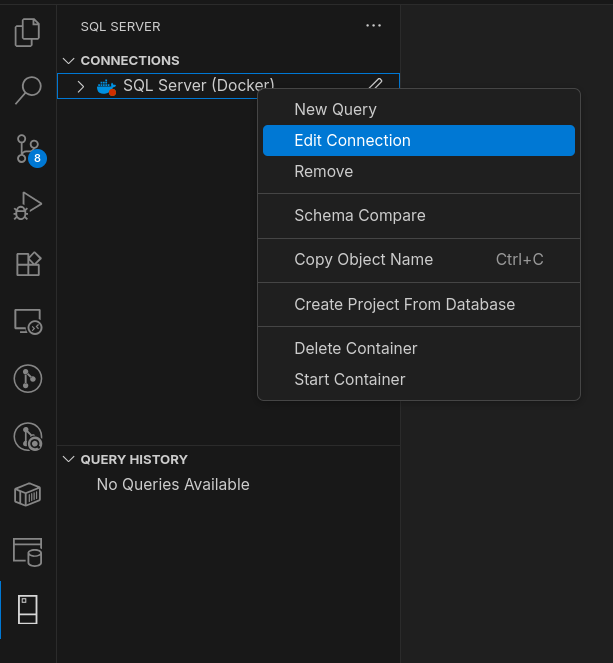613x663 pixels.
Task: Collapse the Connections section
Action: coord(69,61)
